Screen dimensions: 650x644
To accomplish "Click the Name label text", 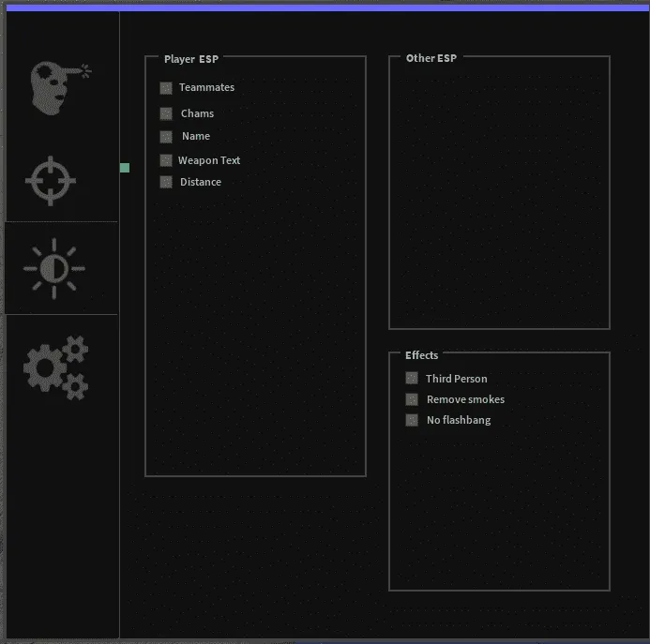I will coord(196,136).
